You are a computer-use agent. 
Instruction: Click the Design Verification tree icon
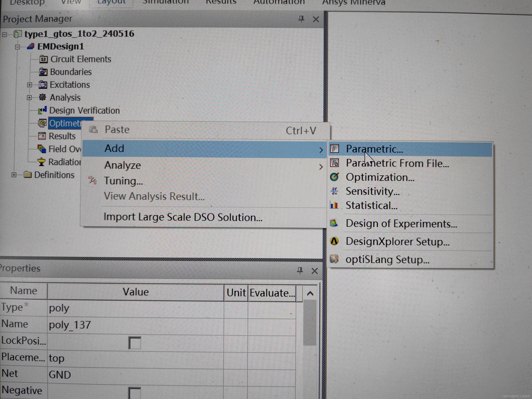pos(42,110)
